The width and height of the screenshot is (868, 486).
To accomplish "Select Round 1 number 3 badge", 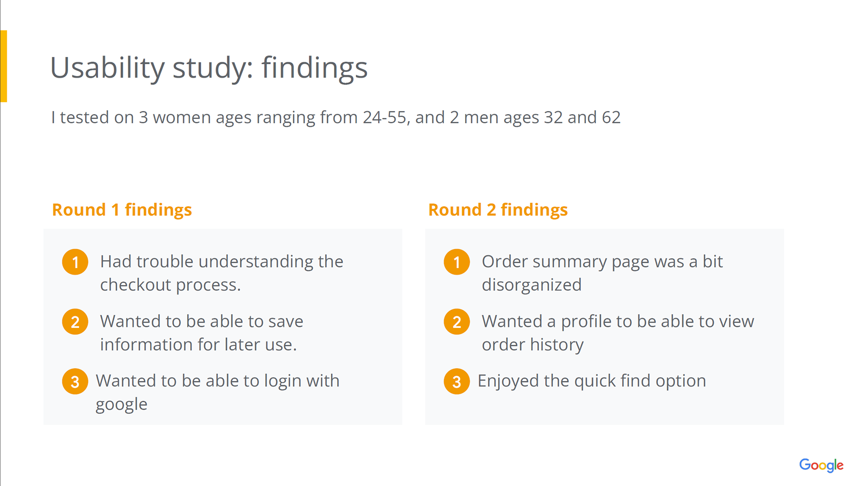I will (75, 381).
